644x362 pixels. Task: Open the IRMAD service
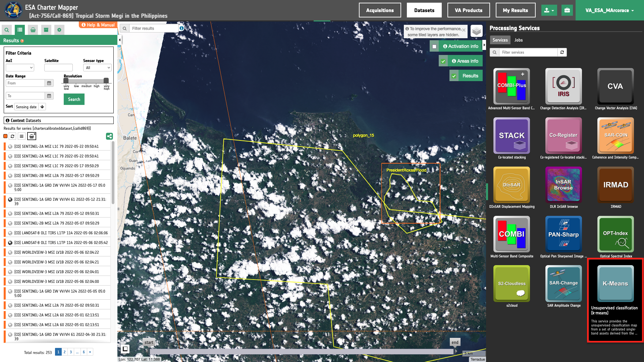coord(615,185)
